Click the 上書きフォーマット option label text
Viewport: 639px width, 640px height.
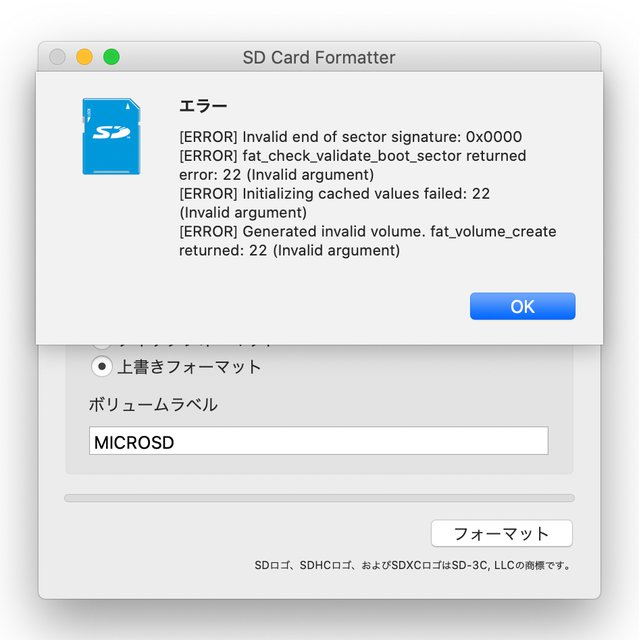[x=189, y=367]
